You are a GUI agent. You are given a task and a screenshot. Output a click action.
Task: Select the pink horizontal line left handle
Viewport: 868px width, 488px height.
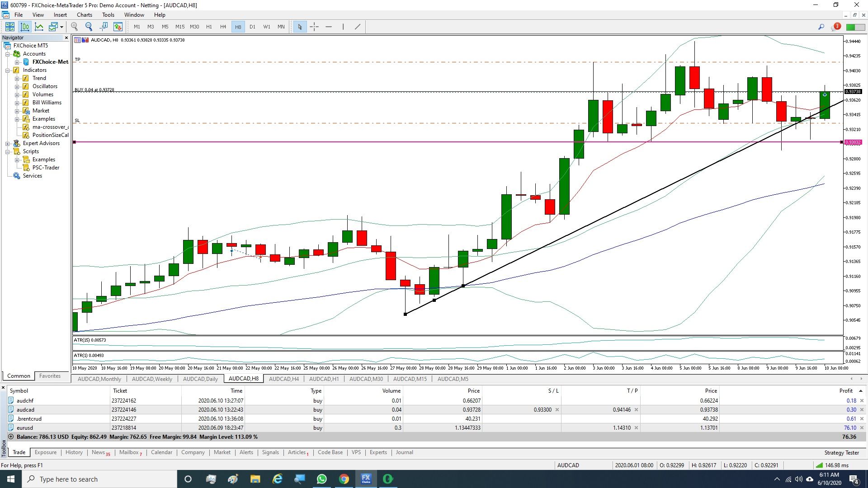74,142
